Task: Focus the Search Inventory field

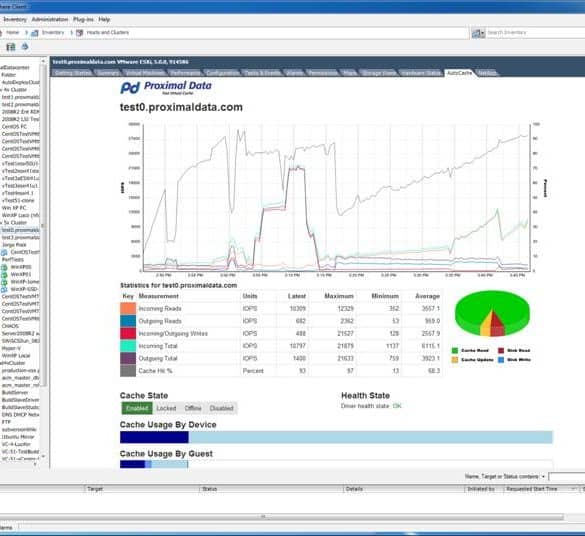Action: [x=536, y=33]
